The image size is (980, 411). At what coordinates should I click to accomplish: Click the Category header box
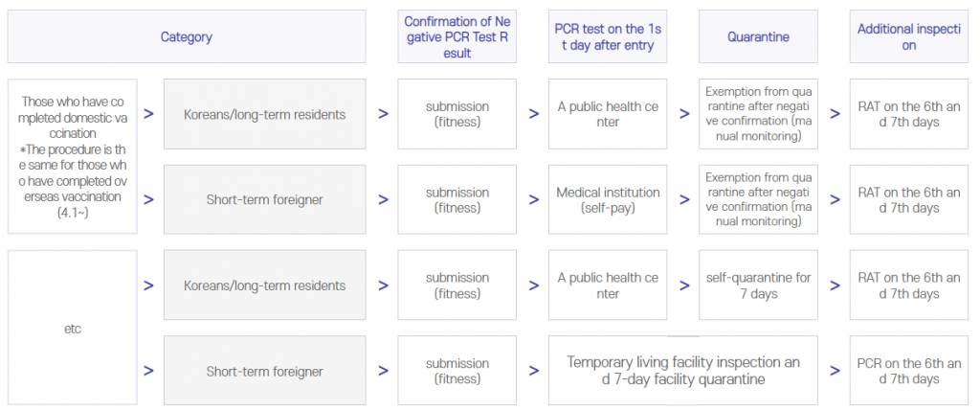pyautogui.click(x=187, y=36)
